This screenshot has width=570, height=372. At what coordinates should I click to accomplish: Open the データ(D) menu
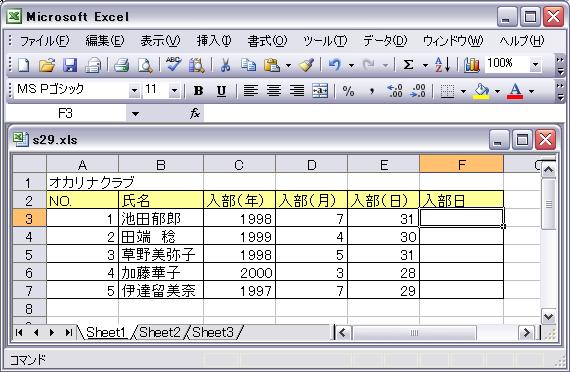click(x=385, y=41)
